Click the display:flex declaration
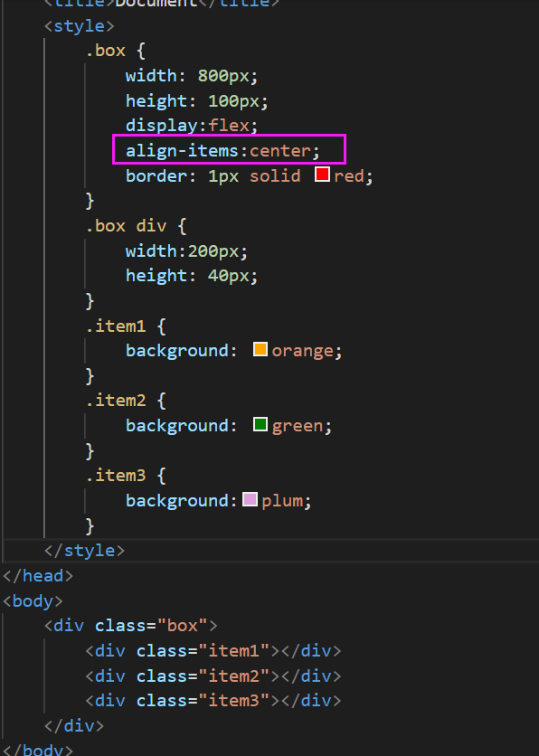Image resolution: width=539 pixels, height=756 pixels. pyautogui.click(x=192, y=126)
